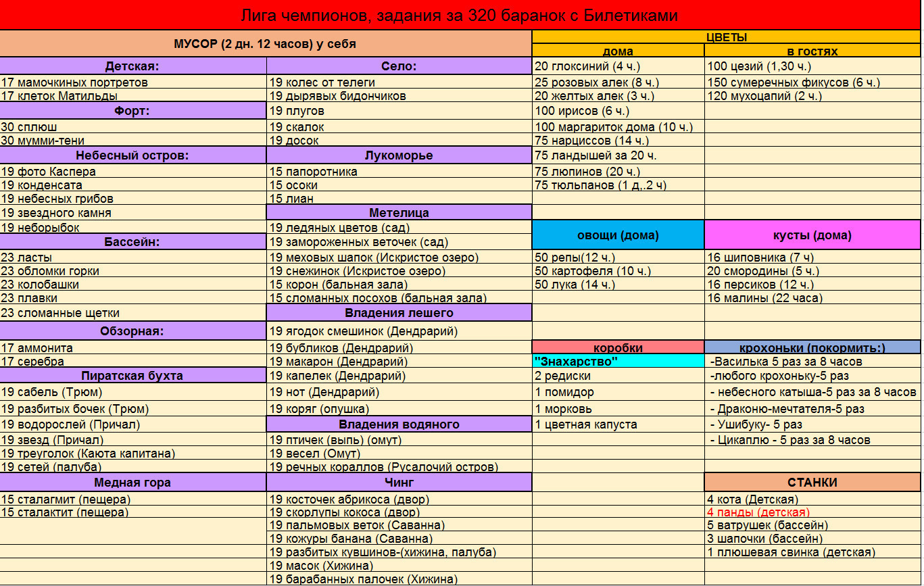
Task: Click cell "19 кожуры банана (Саванна)"
Action: pos(399,539)
